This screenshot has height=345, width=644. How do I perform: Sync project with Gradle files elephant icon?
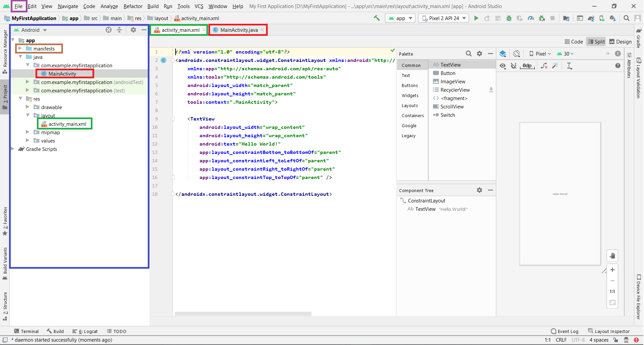(591, 18)
